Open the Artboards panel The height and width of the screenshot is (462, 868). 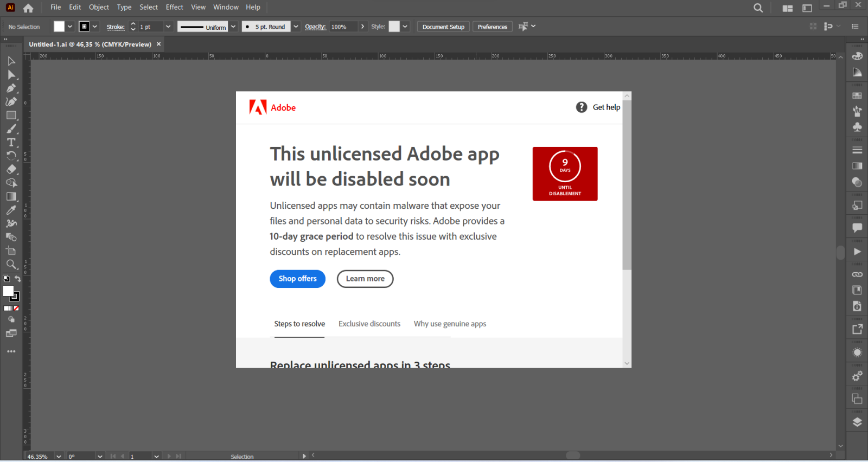click(857, 399)
